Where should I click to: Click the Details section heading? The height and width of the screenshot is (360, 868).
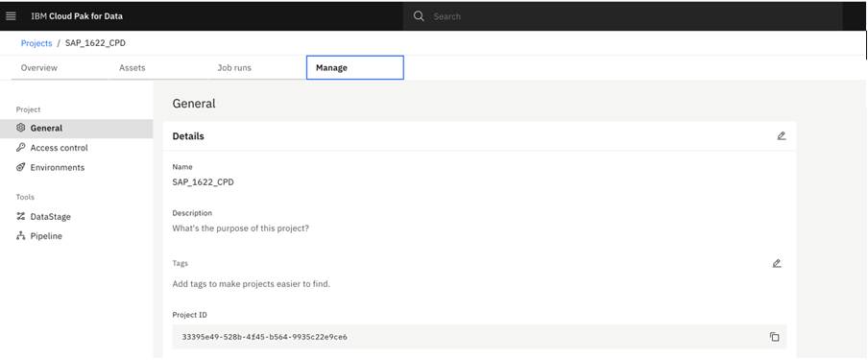point(188,136)
